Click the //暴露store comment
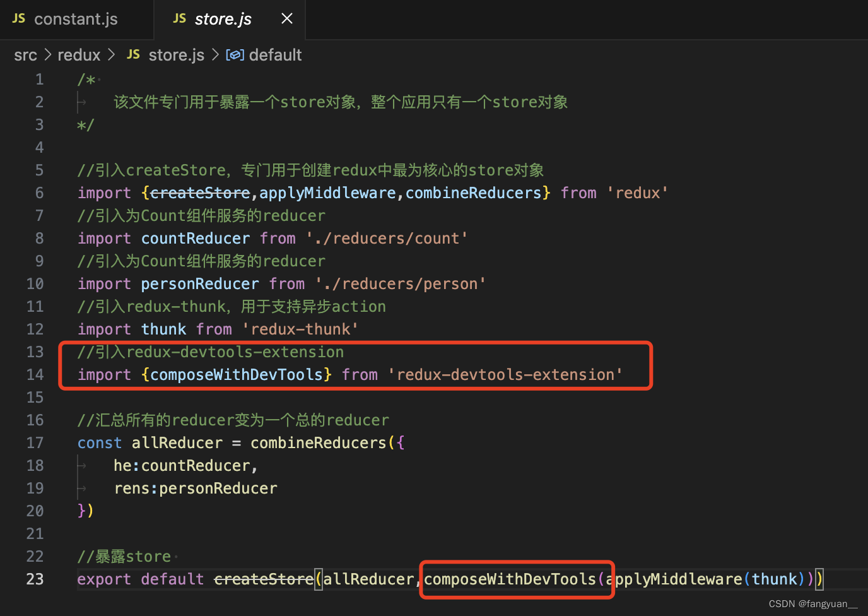The width and height of the screenshot is (868, 616). pos(124,557)
